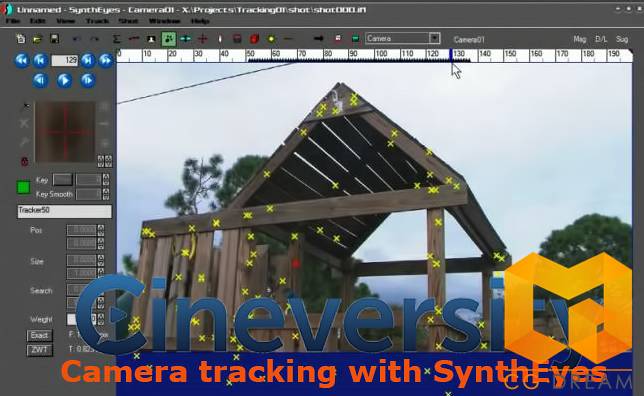The image size is (644, 396).
Task: Click the Tracker50 name field
Action: point(64,211)
